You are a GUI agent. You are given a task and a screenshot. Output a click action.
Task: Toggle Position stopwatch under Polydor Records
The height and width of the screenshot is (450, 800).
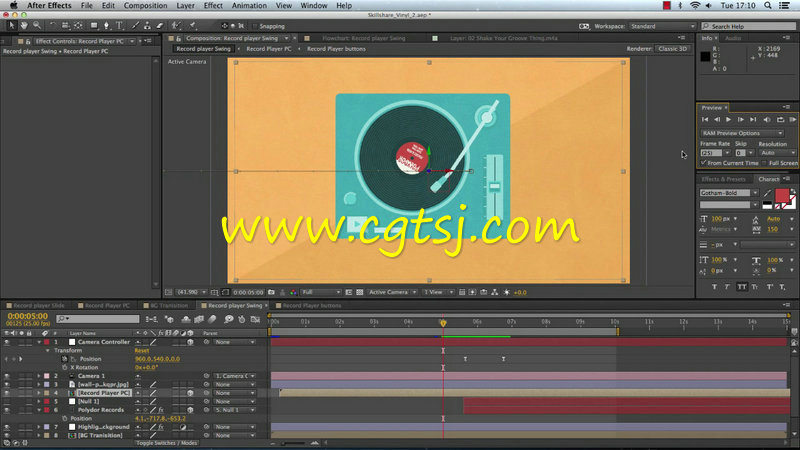coord(65,418)
